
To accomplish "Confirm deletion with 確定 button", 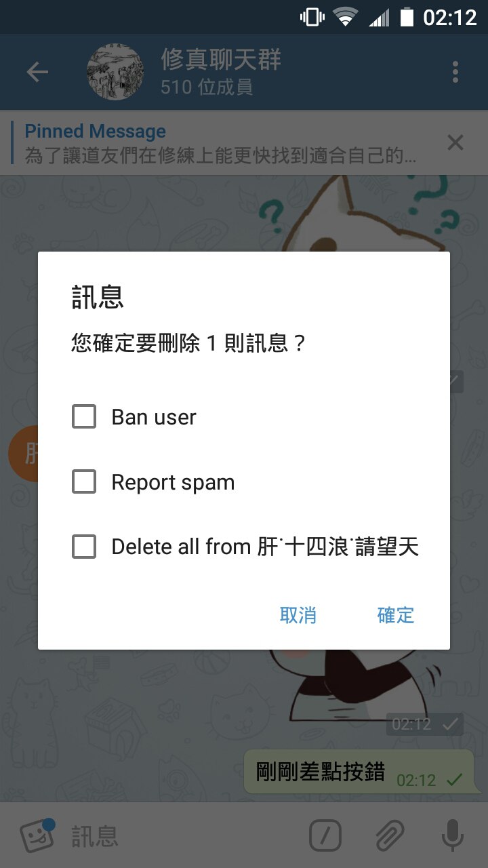I will coord(396,615).
